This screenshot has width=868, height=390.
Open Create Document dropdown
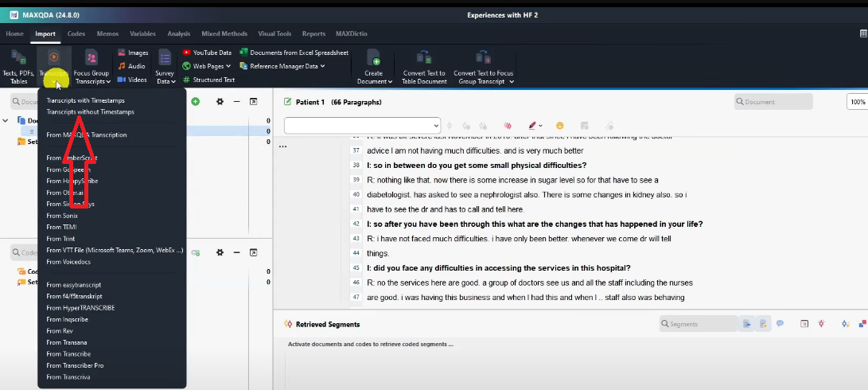point(374,66)
